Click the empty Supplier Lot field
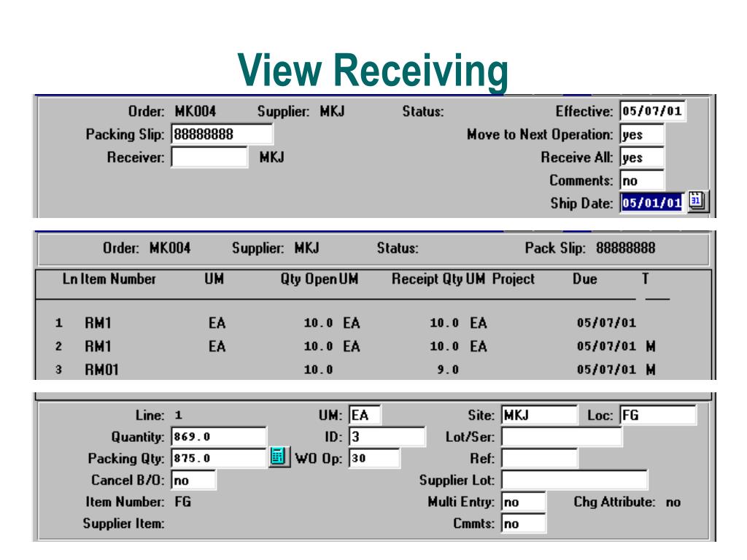The width and height of the screenshot is (747, 560). click(x=574, y=480)
